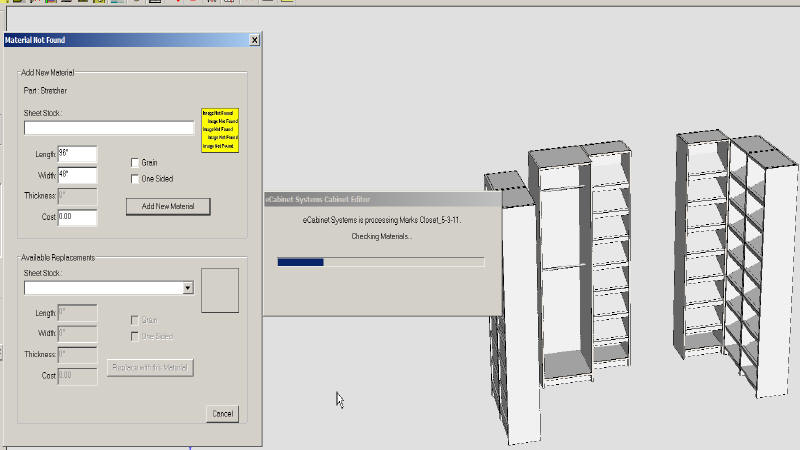The image size is (800, 450).
Task: Click the yellow Image Not Found material preview
Action: [x=220, y=130]
